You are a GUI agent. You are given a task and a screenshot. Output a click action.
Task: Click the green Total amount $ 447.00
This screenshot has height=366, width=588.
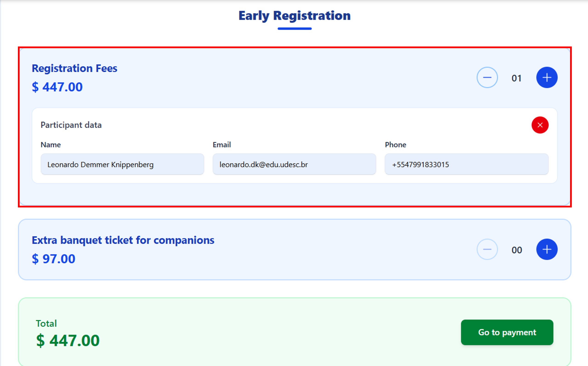[x=68, y=341]
